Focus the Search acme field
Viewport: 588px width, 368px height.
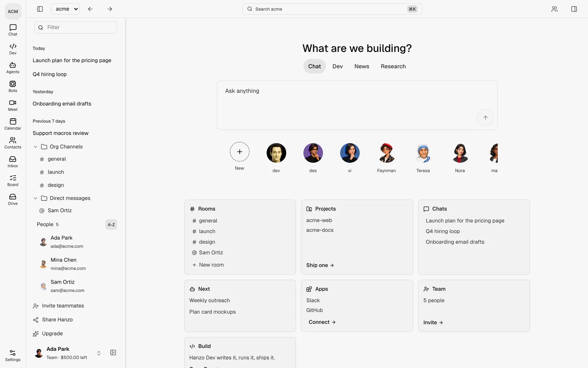pos(332,9)
